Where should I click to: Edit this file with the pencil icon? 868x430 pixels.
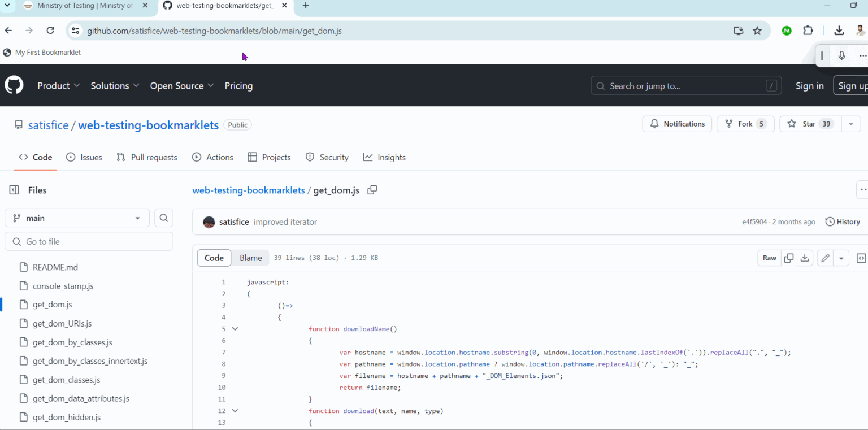[x=825, y=258]
